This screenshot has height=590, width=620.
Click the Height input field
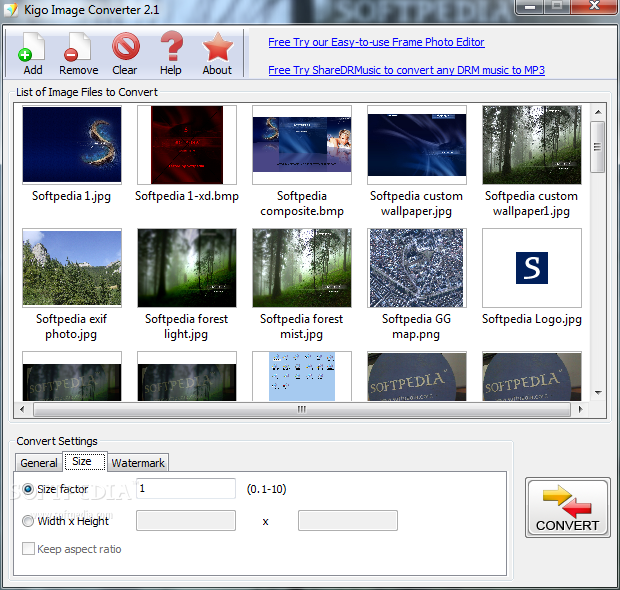pos(348,520)
